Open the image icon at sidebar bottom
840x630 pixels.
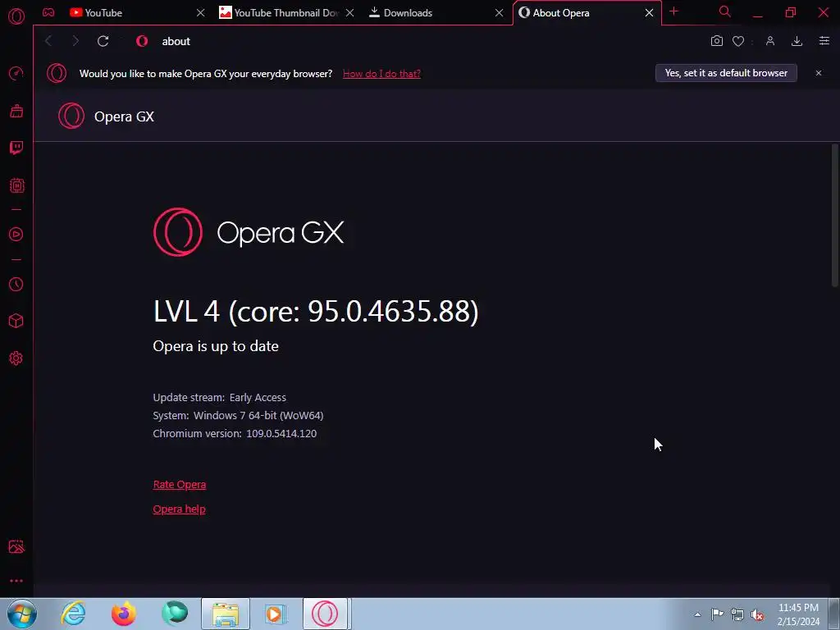(x=16, y=546)
